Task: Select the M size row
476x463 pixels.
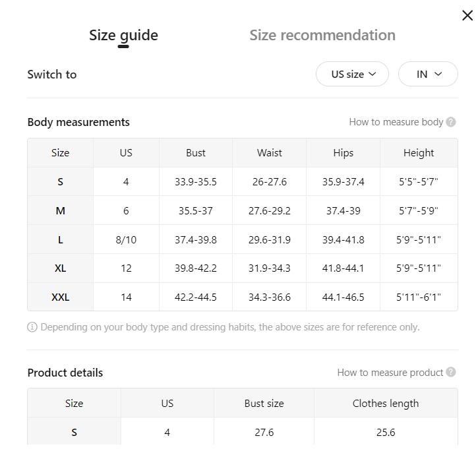Action: (243, 210)
